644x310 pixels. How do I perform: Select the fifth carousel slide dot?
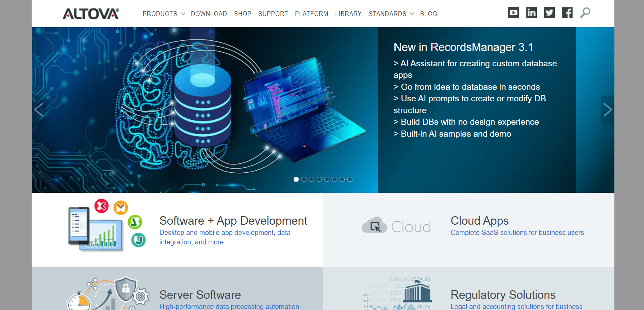[x=327, y=179]
